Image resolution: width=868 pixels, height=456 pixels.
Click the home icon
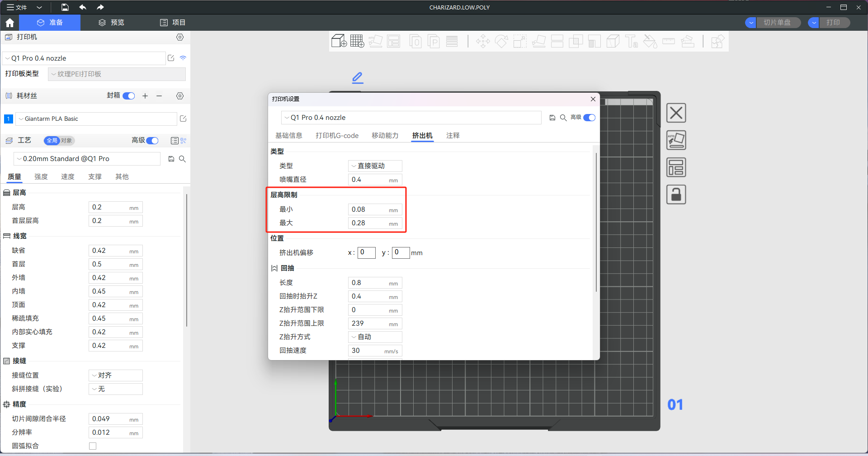[10, 23]
